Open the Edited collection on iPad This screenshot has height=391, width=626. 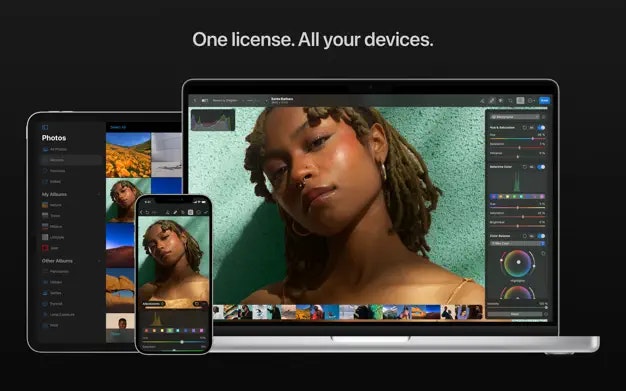(52, 181)
